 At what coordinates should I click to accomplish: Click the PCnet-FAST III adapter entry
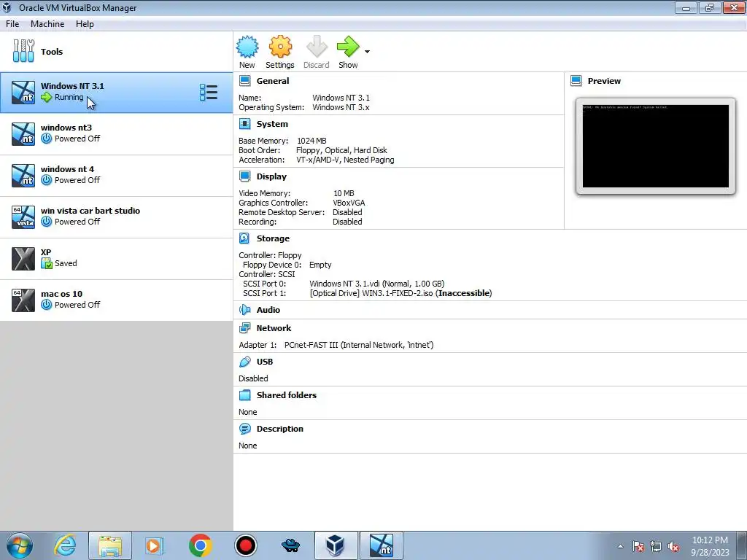[x=359, y=345]
